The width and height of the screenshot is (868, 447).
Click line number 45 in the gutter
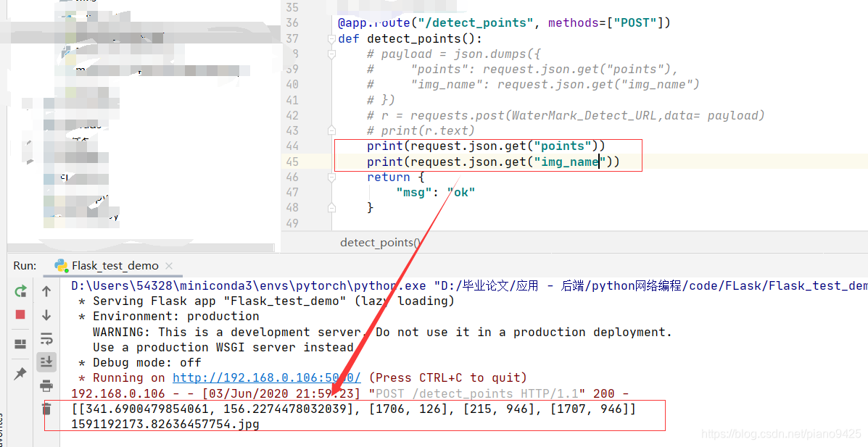tap(292, 162)
